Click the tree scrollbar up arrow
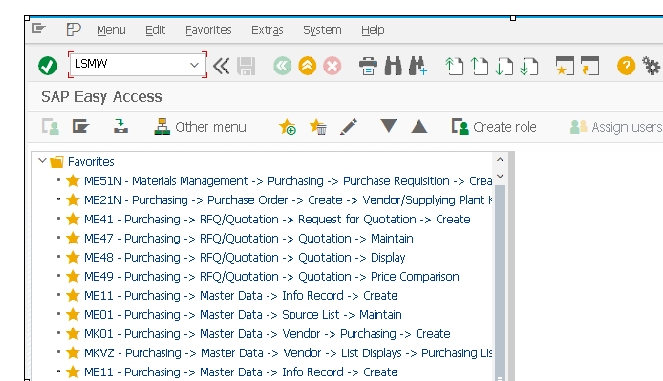The height and width of the screenshot is (381, 663). 500,160
